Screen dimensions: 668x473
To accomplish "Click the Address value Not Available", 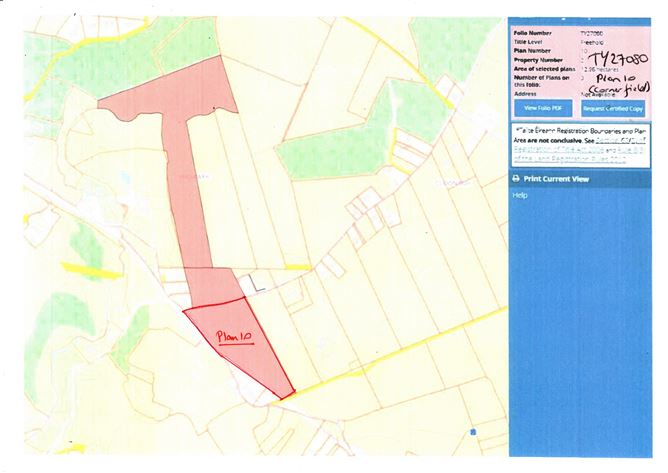I will 594,93.
